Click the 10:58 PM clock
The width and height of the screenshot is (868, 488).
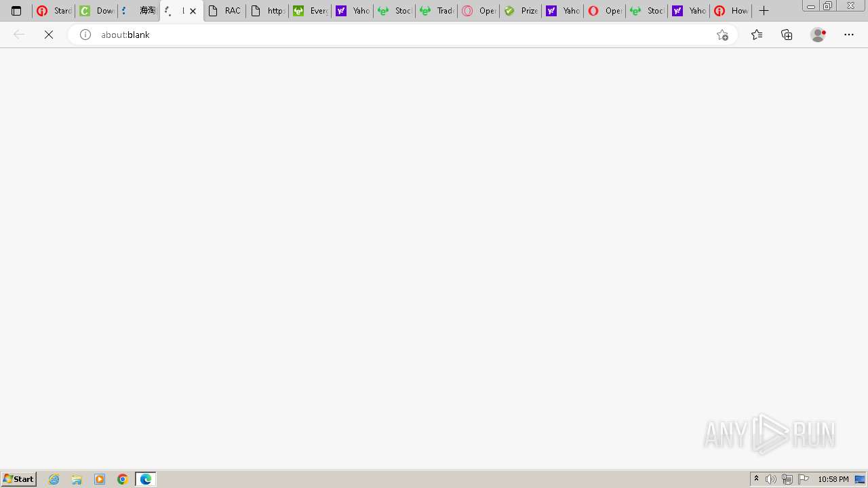click(833, 479)
